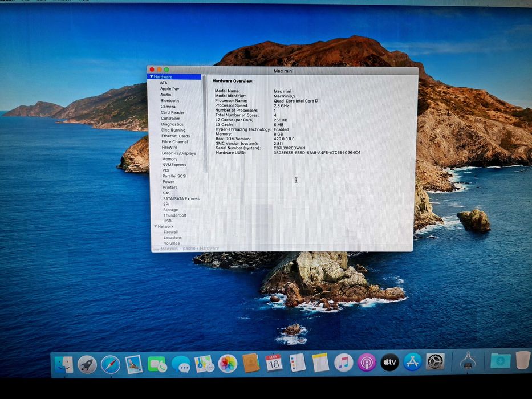
Task: Select PCI in the sidebar
Action: click(165, 170)
